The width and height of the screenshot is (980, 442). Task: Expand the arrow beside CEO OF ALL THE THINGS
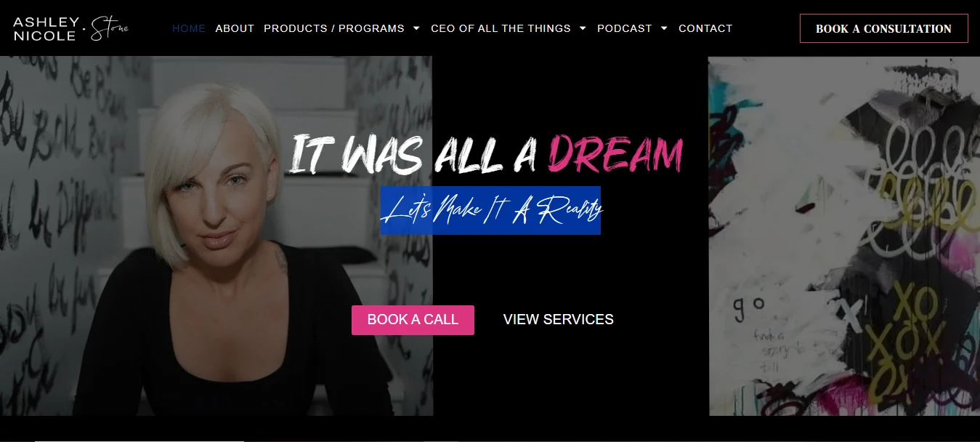(583, 28)
